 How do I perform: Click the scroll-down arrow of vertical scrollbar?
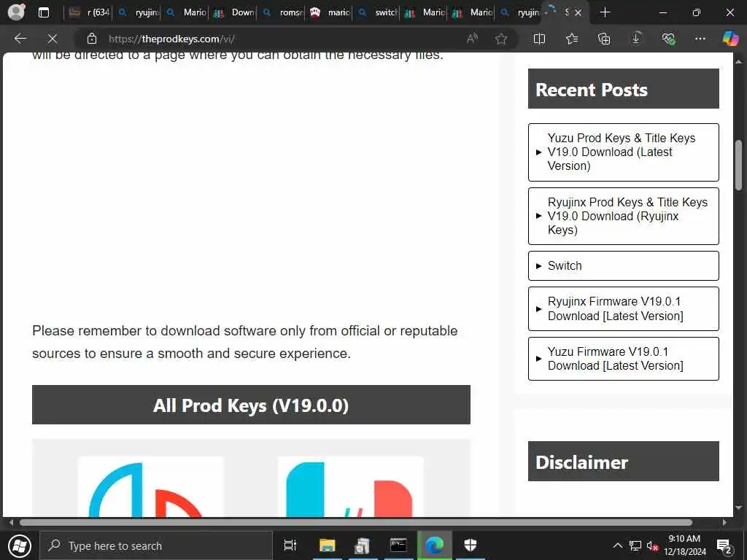point(739,508)
